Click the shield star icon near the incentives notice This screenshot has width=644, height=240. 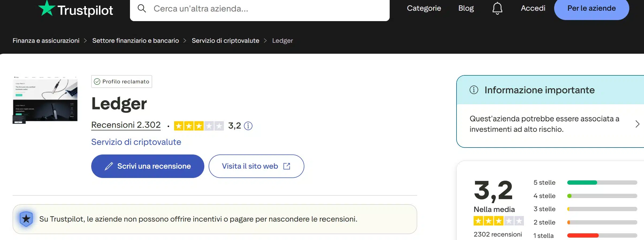point(26,219)
